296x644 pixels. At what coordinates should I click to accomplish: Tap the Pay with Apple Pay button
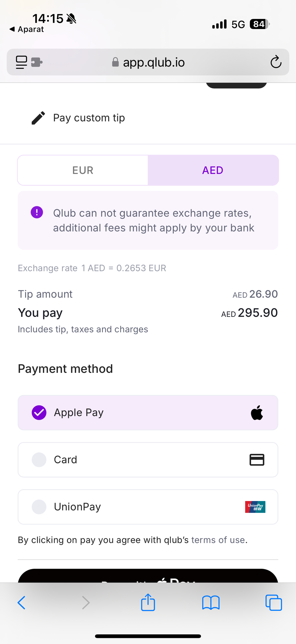(148, 576)
